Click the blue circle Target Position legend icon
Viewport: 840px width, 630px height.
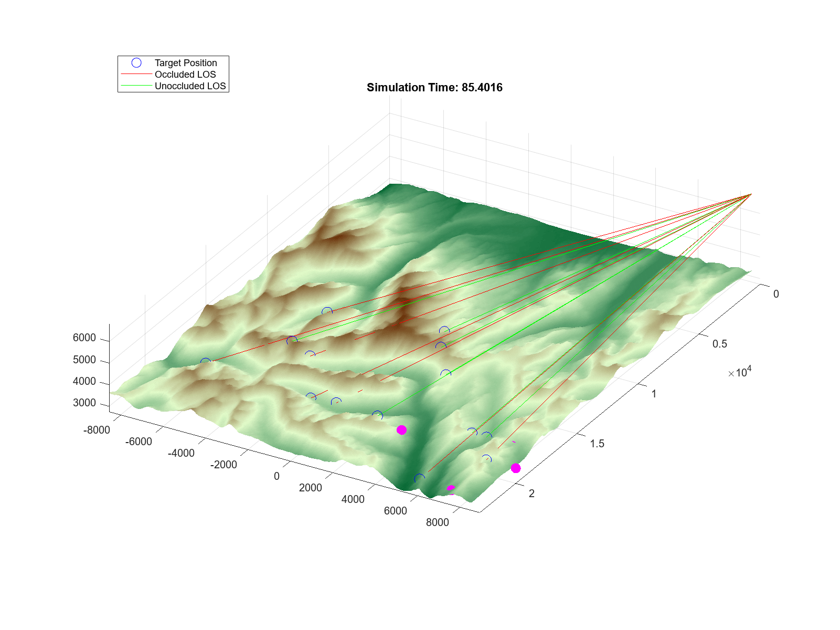click(x=136, y=63)
